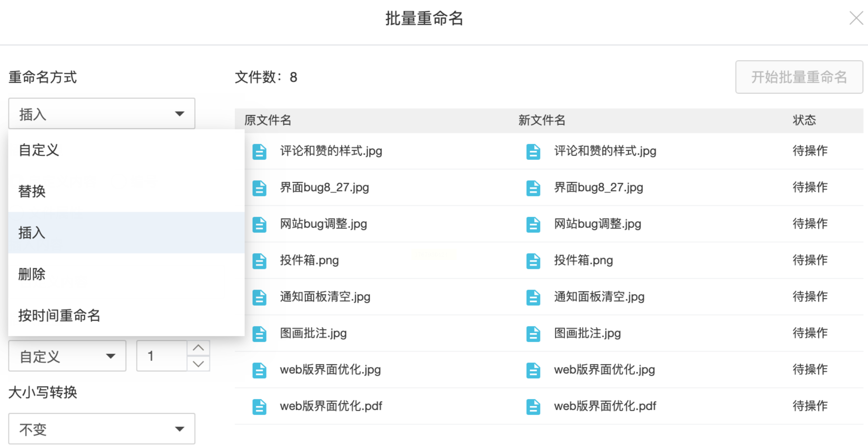The width and height of the screenshot is (868, 447).
Task: Pick 删除 from the rename method list
Action: click(x=32, y=274)
